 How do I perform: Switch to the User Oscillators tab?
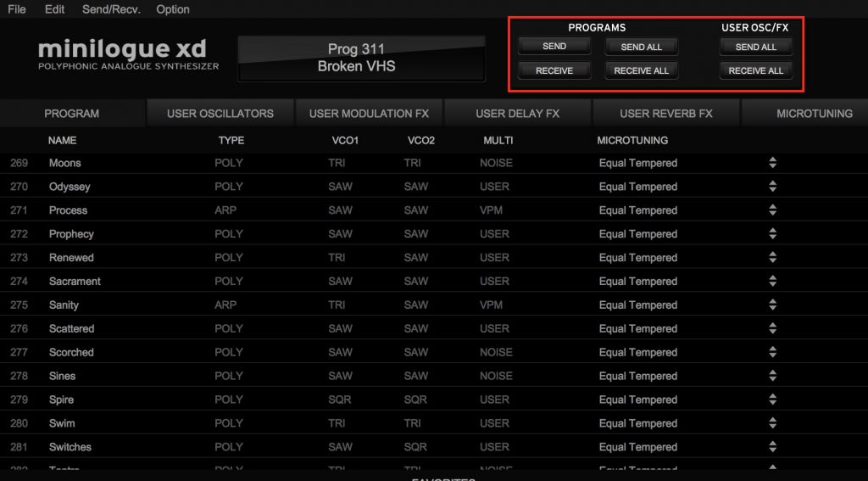pos(220,113)
